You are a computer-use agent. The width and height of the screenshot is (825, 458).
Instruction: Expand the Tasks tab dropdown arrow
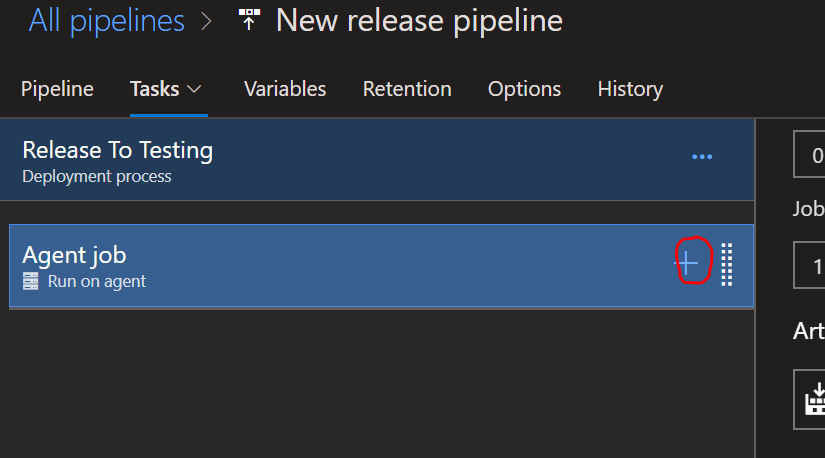(195, 89)
